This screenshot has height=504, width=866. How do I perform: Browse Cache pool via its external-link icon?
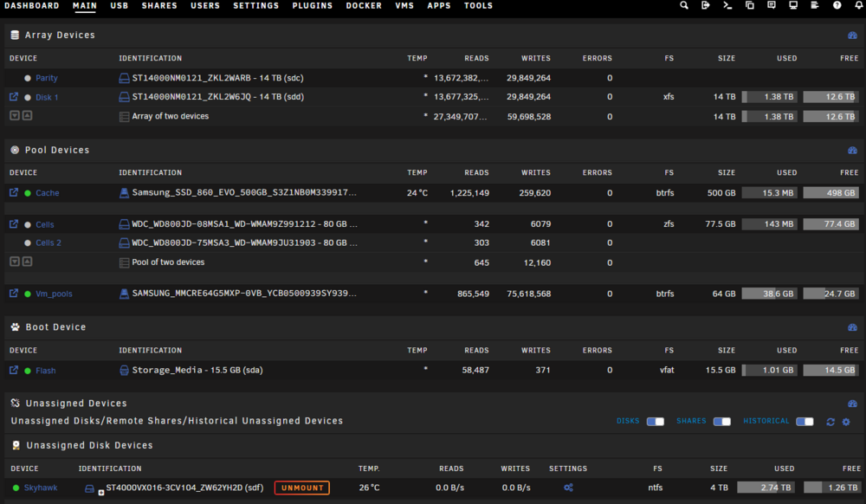[14, 192]
